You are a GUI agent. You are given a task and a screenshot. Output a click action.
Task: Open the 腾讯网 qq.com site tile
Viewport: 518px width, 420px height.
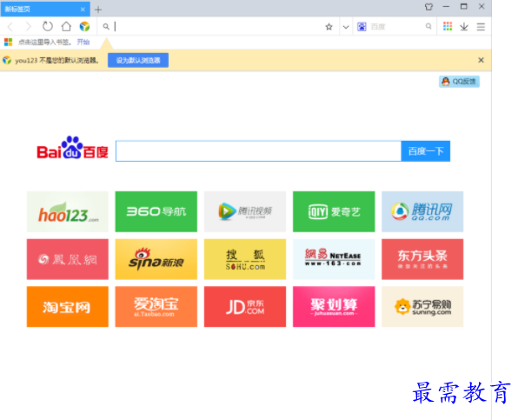coord(422,211)
